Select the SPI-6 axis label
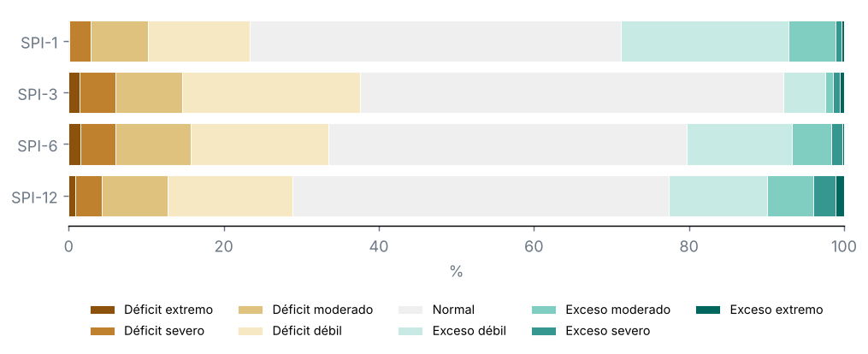Viewport: 868px width, 354px height. (38, 146)
